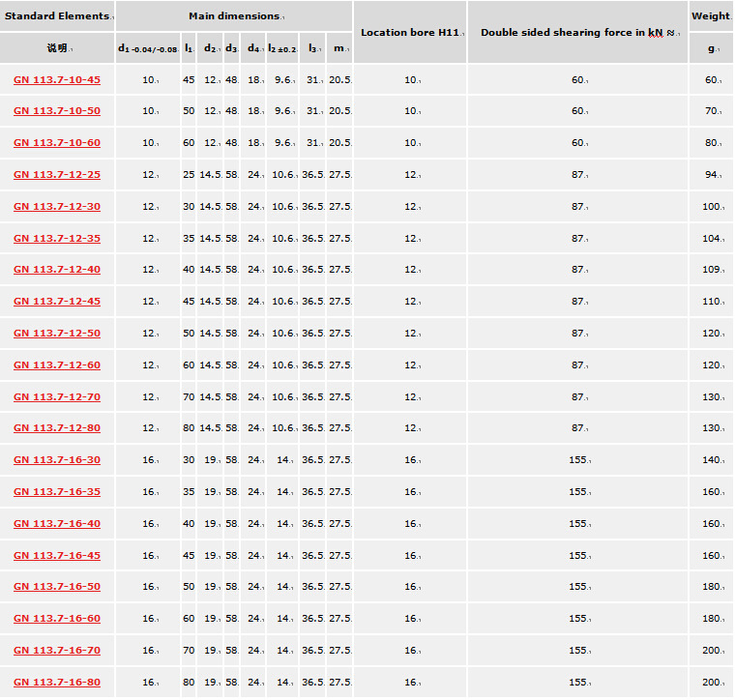The height and width of the screenshot is (700, 736).
Task: Click the Standard Elements column header
Action: (x=56, y=16)
